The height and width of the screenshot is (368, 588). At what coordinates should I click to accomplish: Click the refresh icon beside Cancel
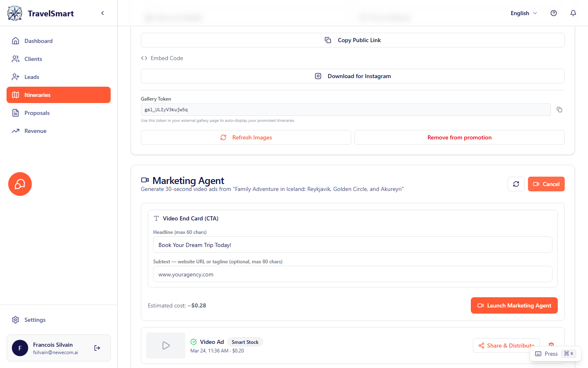click(516, 184)
